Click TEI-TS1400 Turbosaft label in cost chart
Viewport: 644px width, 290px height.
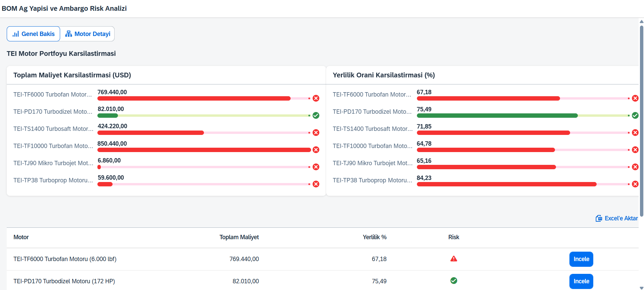[53, 129]
